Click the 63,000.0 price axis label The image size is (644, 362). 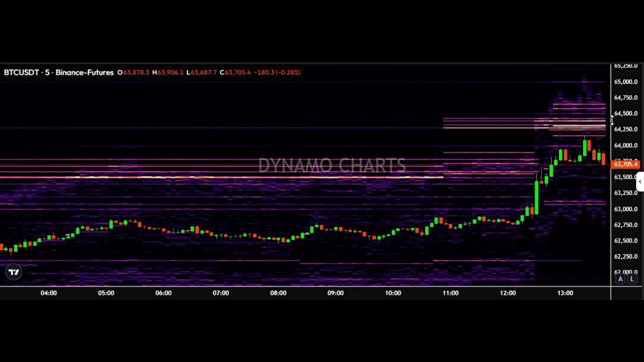point(626,209)
